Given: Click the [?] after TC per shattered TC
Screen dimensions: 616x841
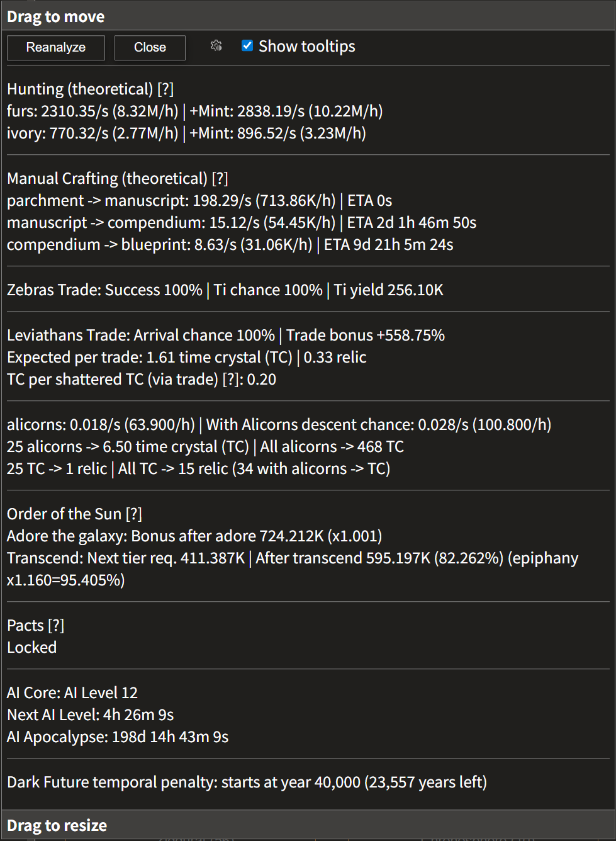Looking at the screenshot, I should (230, 380).
